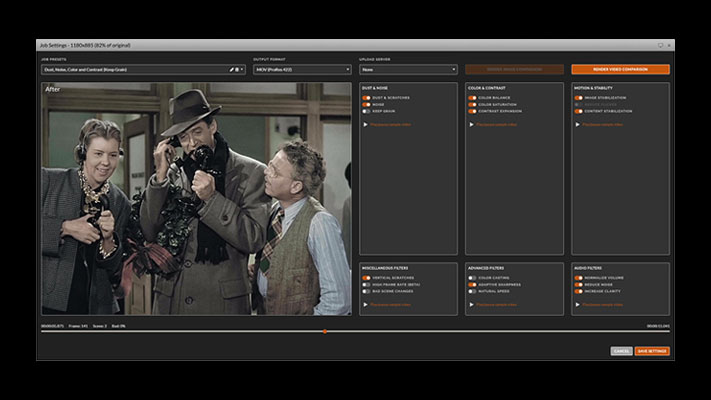Image resolution: width=711 pixels, height=400 pixels.
Task: Open Dust & Noise sample video link
Action: (390, 124)
